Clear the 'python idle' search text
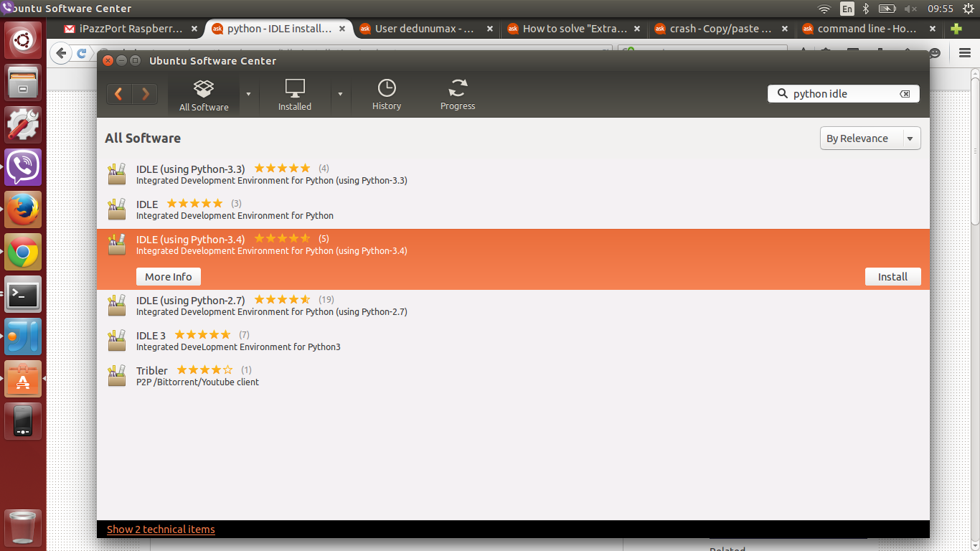 coord(905,94)
